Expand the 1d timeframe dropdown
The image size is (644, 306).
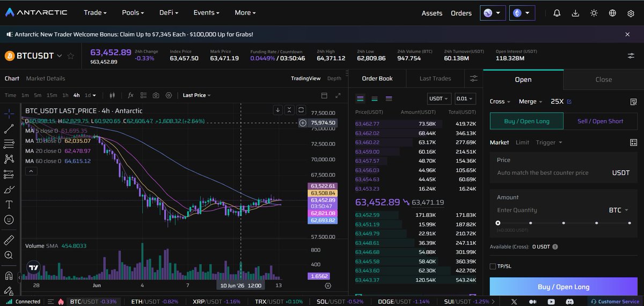click(x=91, y=95)
